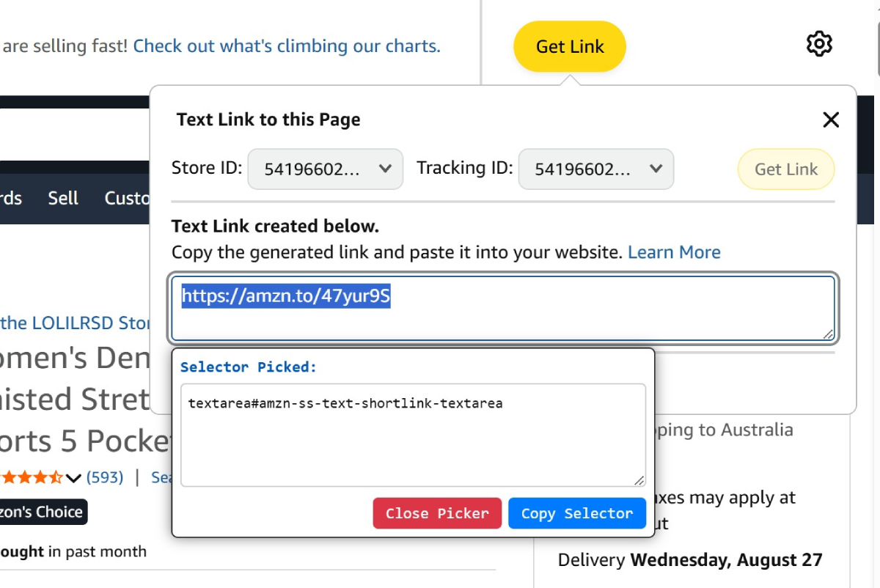The width and height of the screenshot is (880, 588).
Task: Click the Selector Picked text box
Action: [412, 434]
